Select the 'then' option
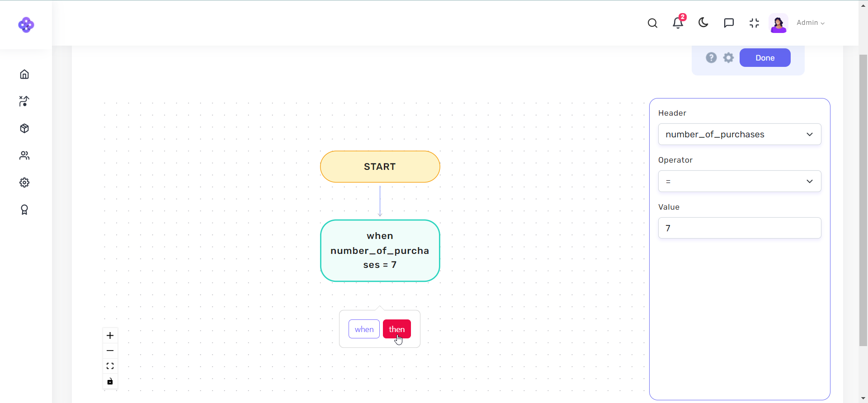Image resolution: width=868 pixels, height=403 pixels. pyautogui.click(x=396, y=329)
